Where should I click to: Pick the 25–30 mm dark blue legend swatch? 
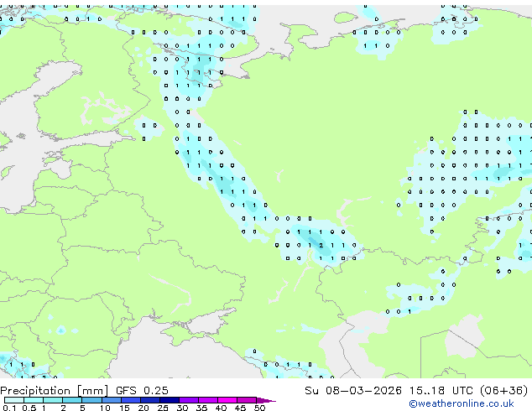[x=170, y=400]
